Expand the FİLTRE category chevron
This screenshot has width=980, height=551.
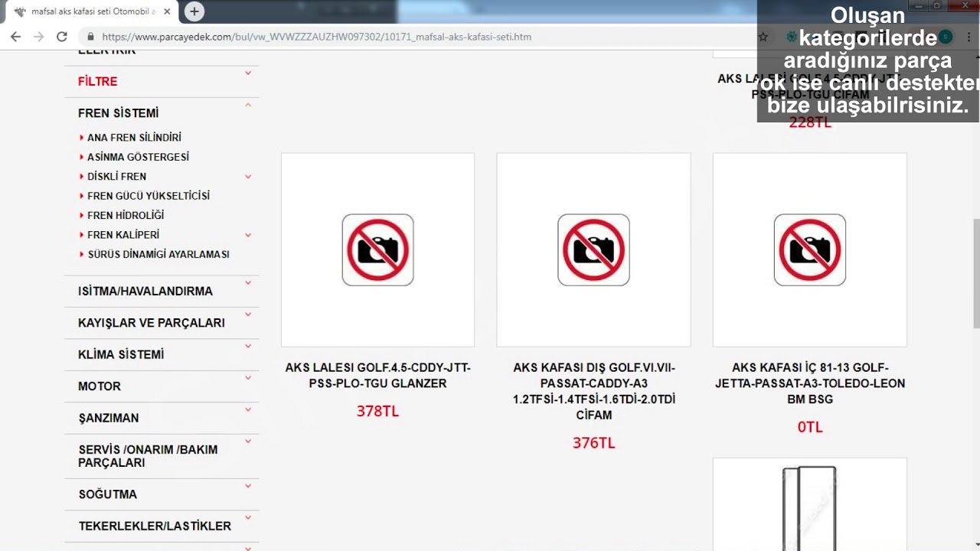tap(248, 73)
